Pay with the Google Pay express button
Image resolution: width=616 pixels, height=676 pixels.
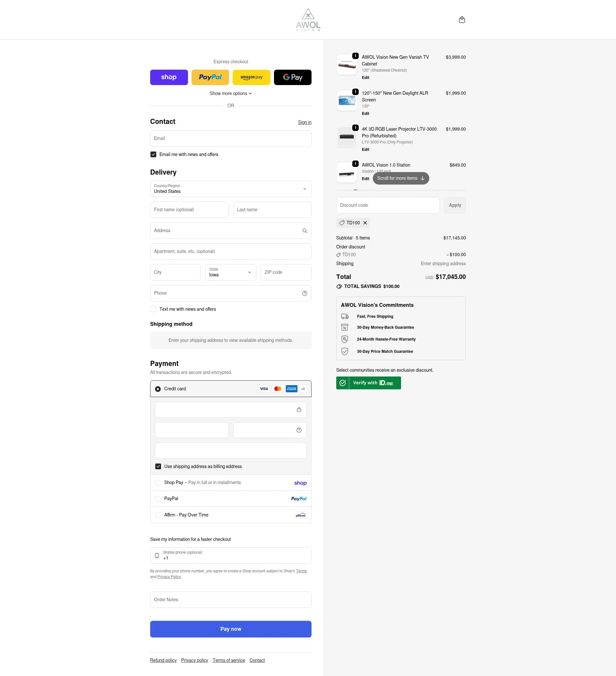pyautogui.click(x=292, y=77)
